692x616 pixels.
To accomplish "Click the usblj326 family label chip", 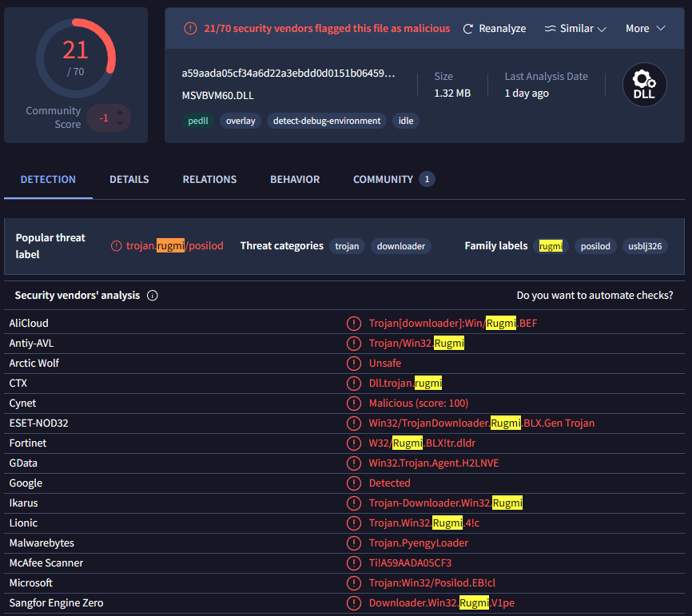I will (x=645, y=246).
